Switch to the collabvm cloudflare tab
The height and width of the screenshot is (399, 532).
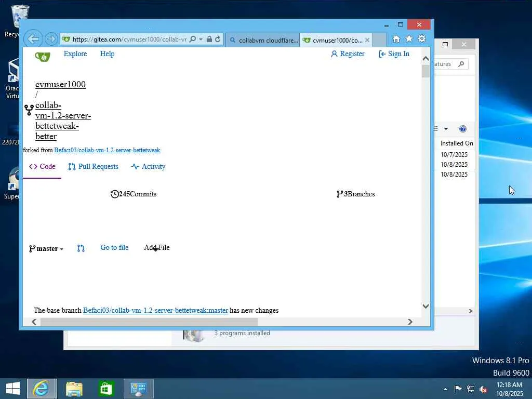[263, 40]
